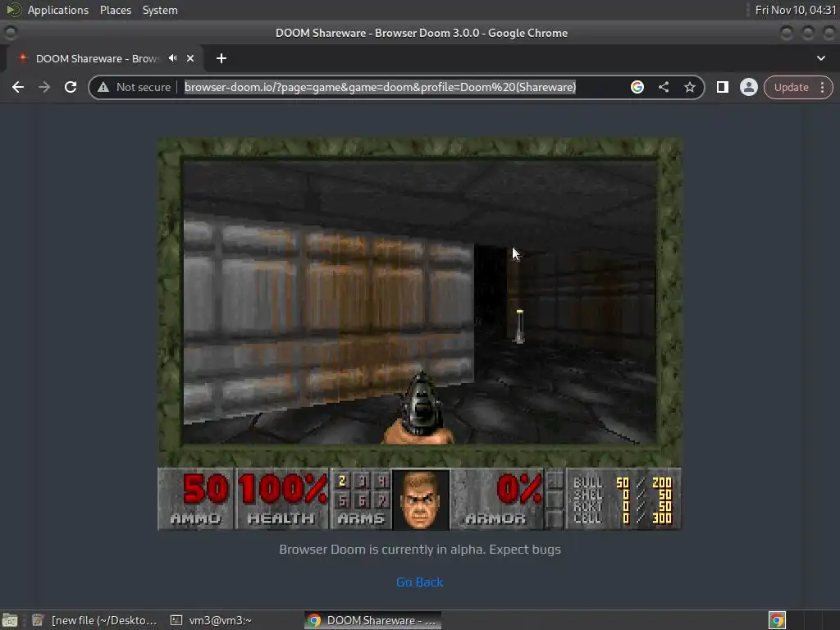Click the ARMS weapon slots panel
The height and width of the screenshot is (630, 840).
coord(361,499)
